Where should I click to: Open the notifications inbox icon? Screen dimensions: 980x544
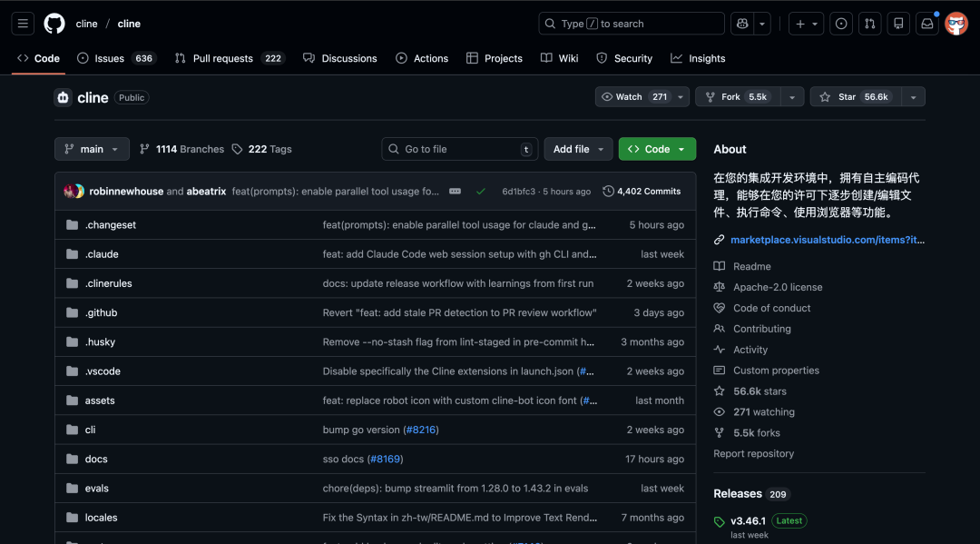(926, 23)
